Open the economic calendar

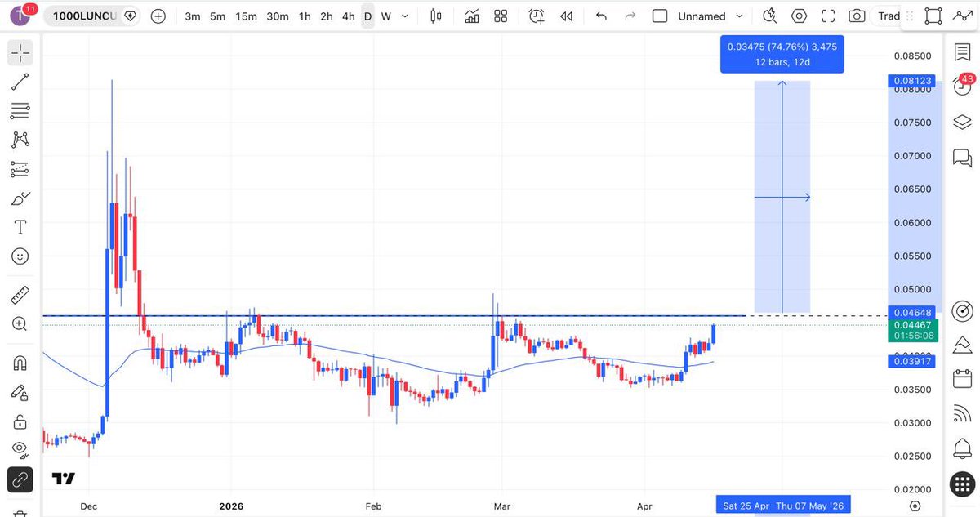(x=962, y=380)
